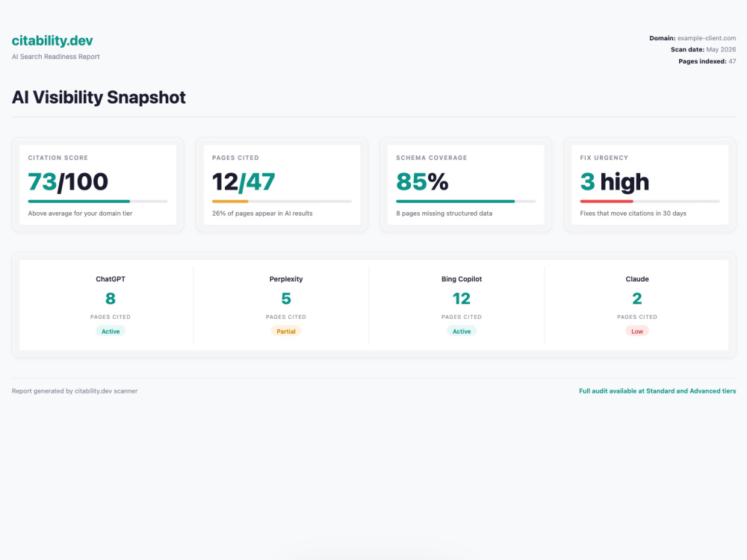The image size is (747, 560).
Task: Click the Claude engine name
Action: click(x=637, y=279)
